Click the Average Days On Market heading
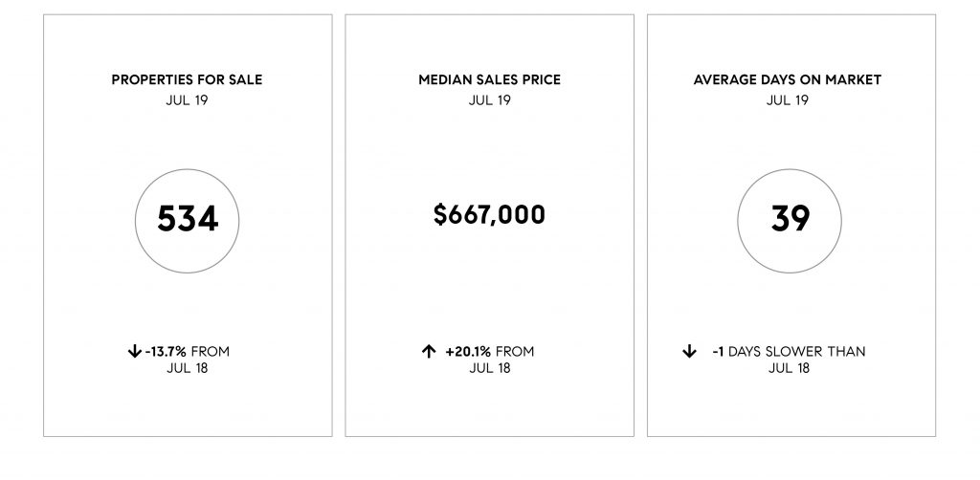The image size is (980, 480). 788,80
